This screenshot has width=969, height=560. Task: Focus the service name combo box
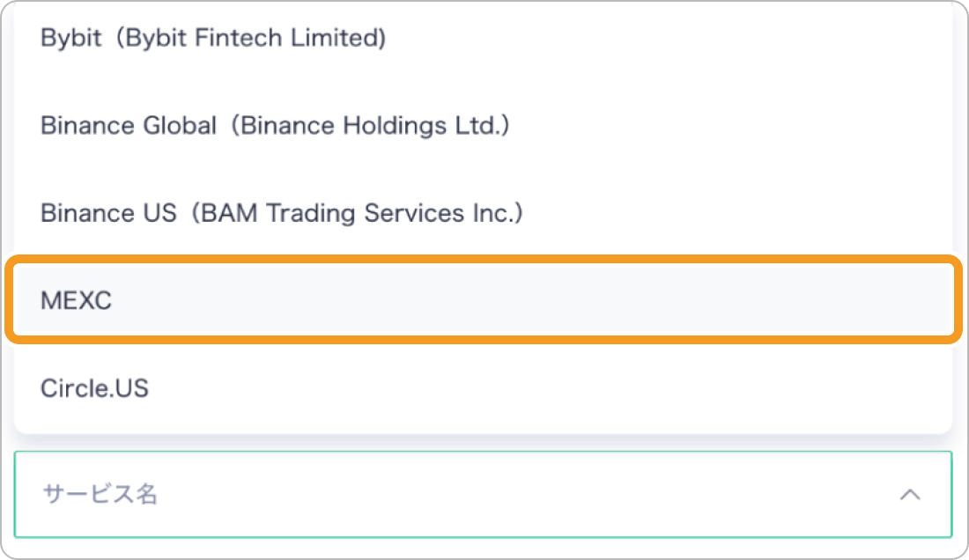pyautogui.click(x=440, y=495)
